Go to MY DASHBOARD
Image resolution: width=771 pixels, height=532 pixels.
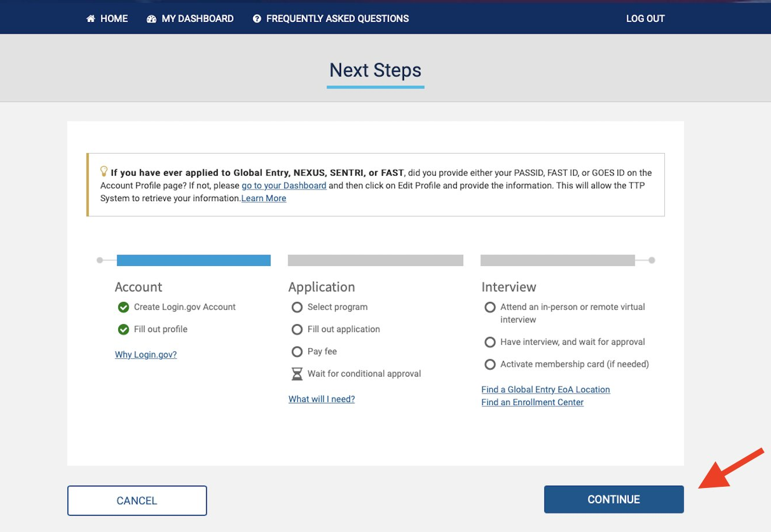coord(190,19)
